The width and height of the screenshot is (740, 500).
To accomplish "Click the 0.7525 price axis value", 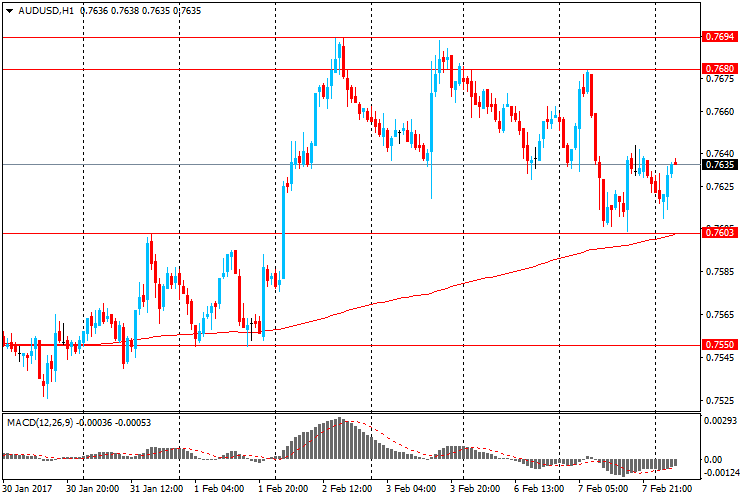I will 720,400.
